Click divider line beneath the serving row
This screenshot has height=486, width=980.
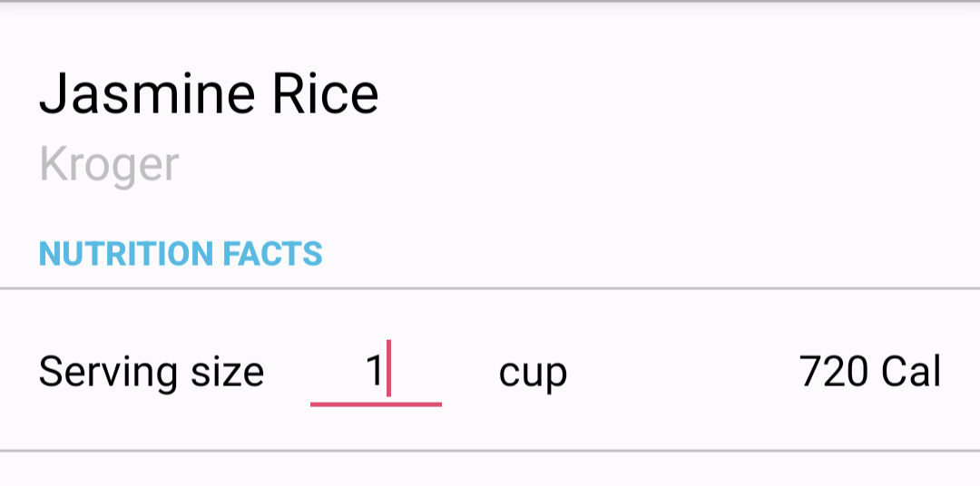click(x=490, y=451)
